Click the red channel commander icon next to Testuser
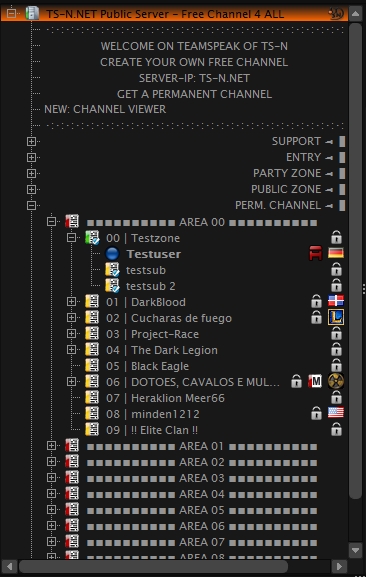Viewport: 366px width, 577px height. [x=316, y=253]
